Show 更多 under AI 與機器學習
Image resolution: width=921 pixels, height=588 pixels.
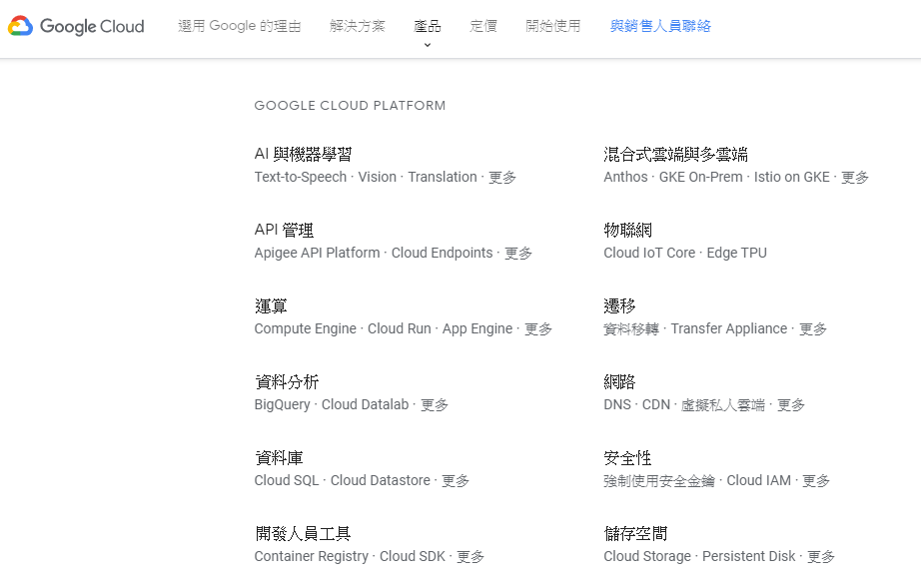[502, 178]
